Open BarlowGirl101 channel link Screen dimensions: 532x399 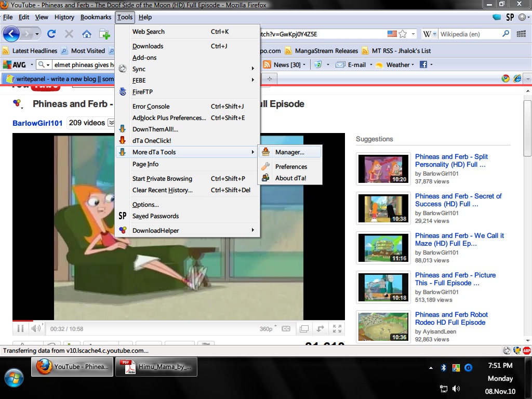pyautogui.click(x=37, y=123)
